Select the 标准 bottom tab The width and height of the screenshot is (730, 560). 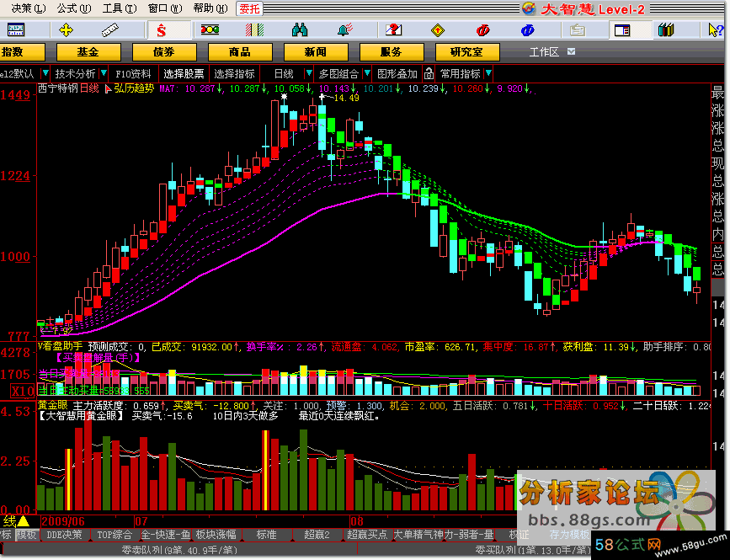pyautogui.click(x=266, y=535)
